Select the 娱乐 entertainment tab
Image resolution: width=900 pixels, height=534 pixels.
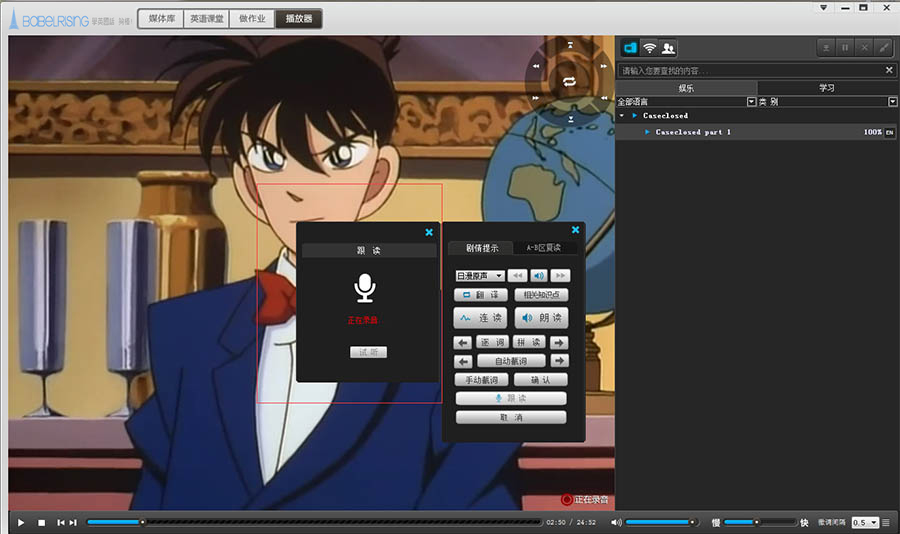coord(686,88)
